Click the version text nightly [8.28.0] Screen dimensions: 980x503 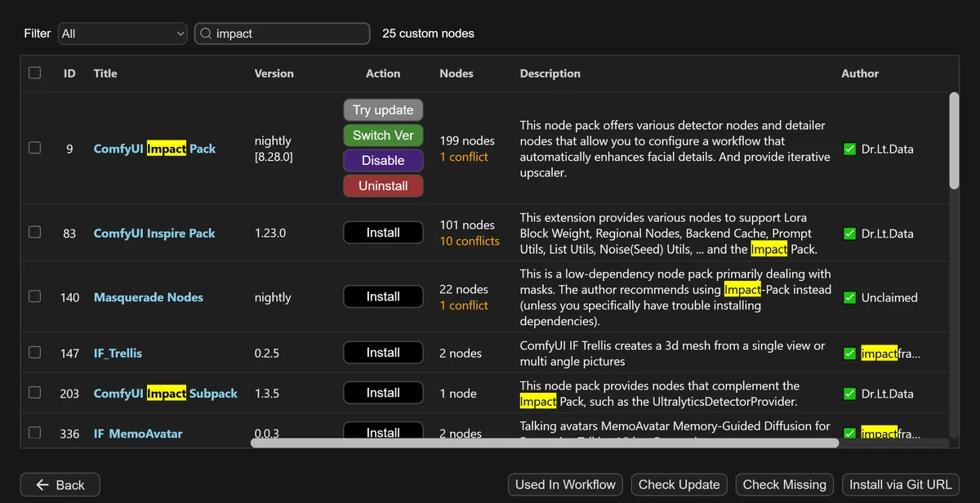point(274,149)
